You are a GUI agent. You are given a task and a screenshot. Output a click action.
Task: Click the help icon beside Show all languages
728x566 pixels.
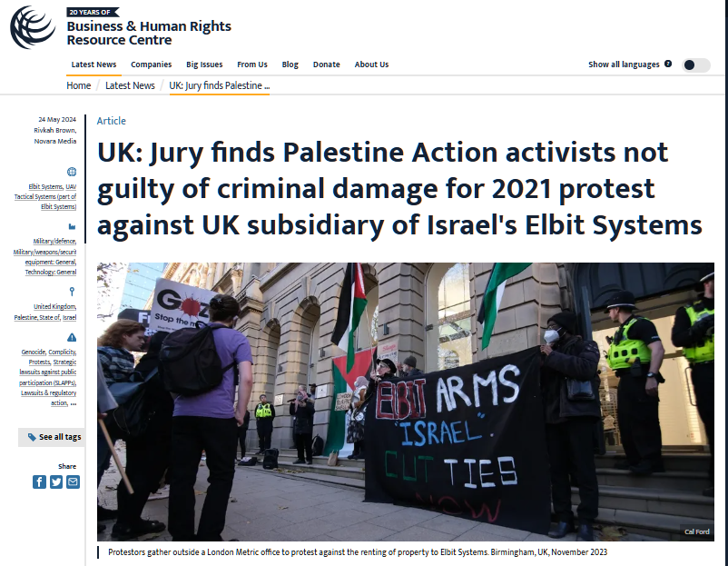[668, 64]
